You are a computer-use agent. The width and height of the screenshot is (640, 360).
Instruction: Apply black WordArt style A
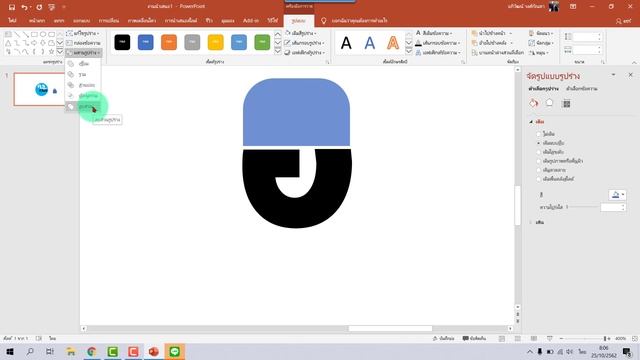[x=346, y=42]
